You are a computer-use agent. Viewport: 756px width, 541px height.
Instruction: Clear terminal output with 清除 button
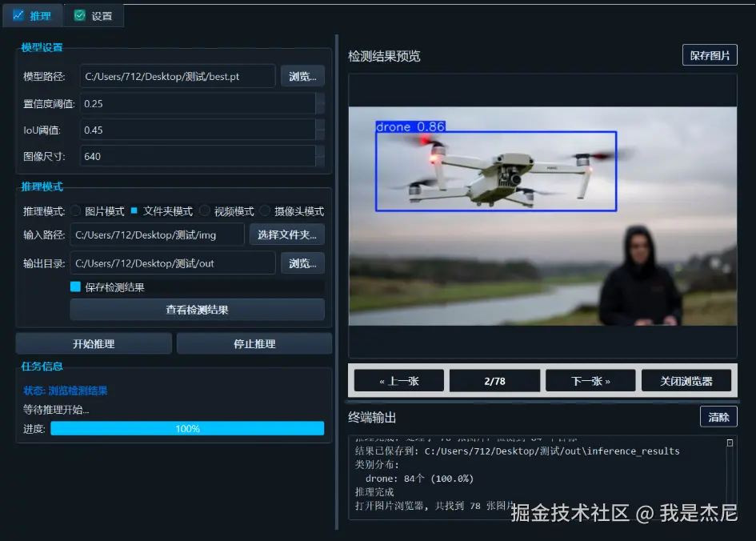(x=718, y=417)
